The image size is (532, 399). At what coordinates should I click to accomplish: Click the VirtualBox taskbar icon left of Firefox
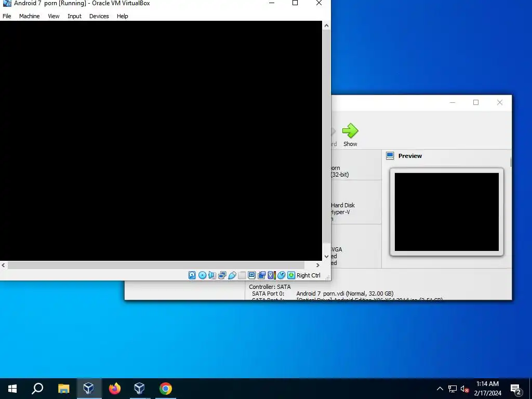(89, 389)
